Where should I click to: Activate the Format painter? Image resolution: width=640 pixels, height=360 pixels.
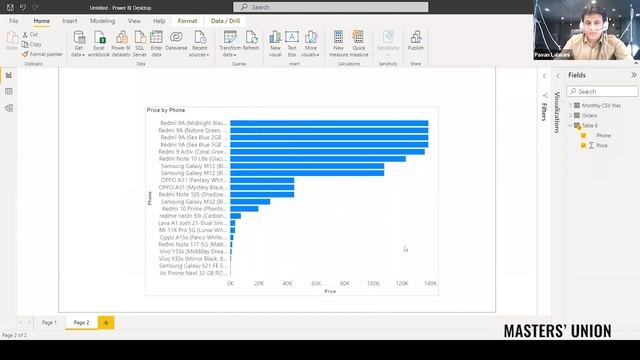42,54
